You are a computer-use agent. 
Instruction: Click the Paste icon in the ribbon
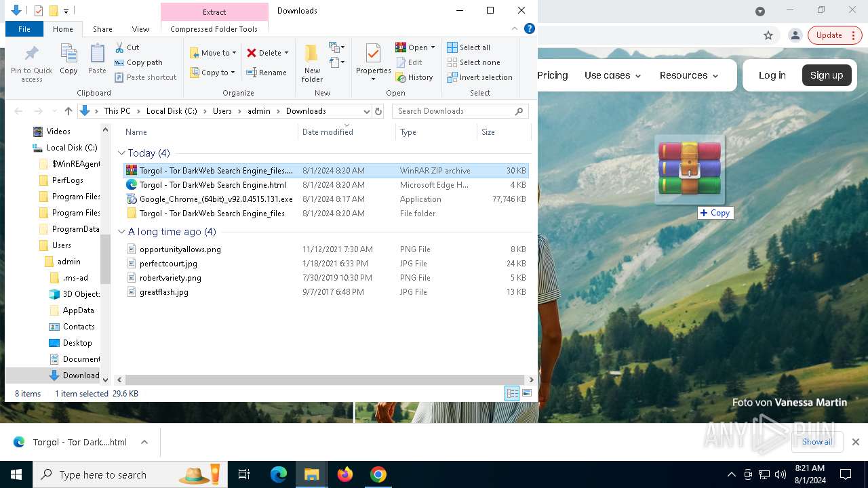(97, 59)
